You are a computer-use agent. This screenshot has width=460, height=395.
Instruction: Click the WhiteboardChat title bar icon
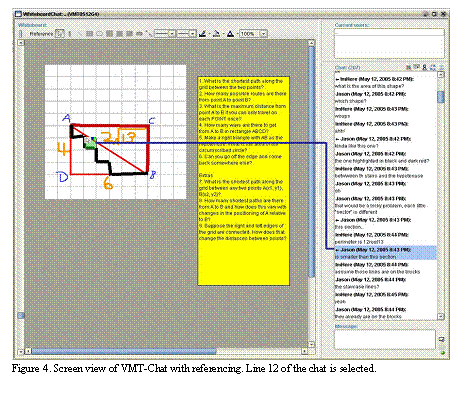(x=19, y=14)
